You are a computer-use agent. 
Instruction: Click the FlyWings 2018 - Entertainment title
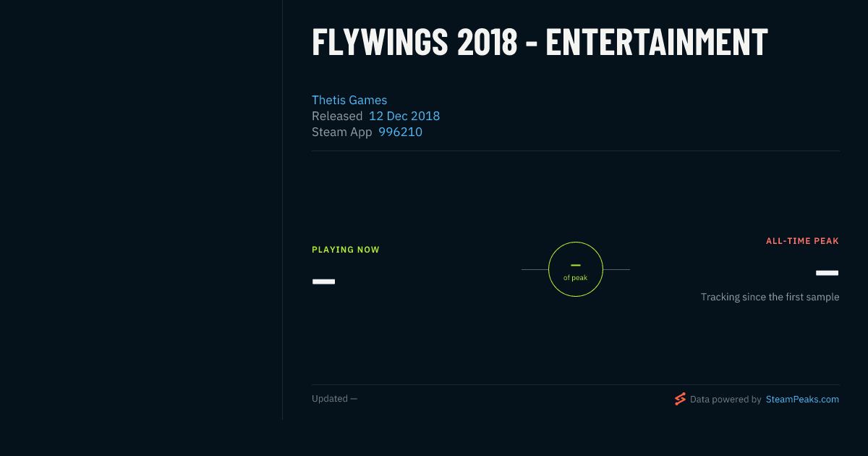coord(540,42)
